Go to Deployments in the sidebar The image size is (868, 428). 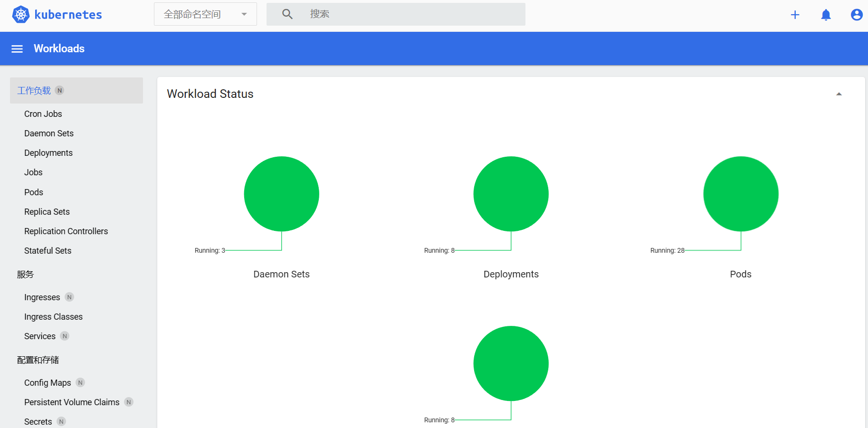pyautogui.click(x=48, y=153)
